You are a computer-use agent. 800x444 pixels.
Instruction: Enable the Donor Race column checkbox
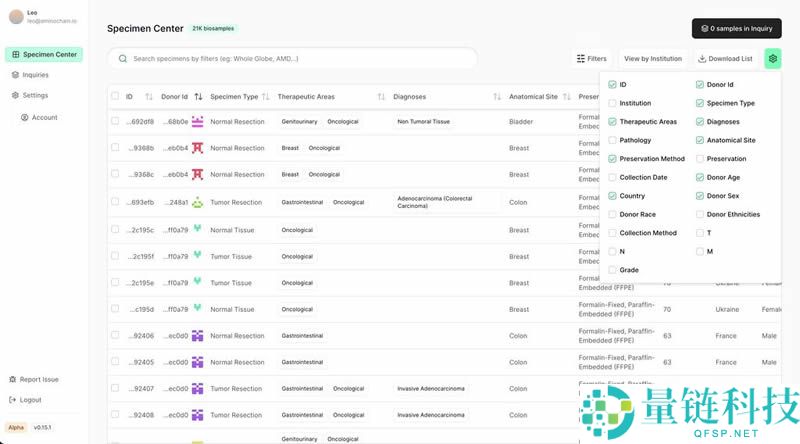coord(612,214)
